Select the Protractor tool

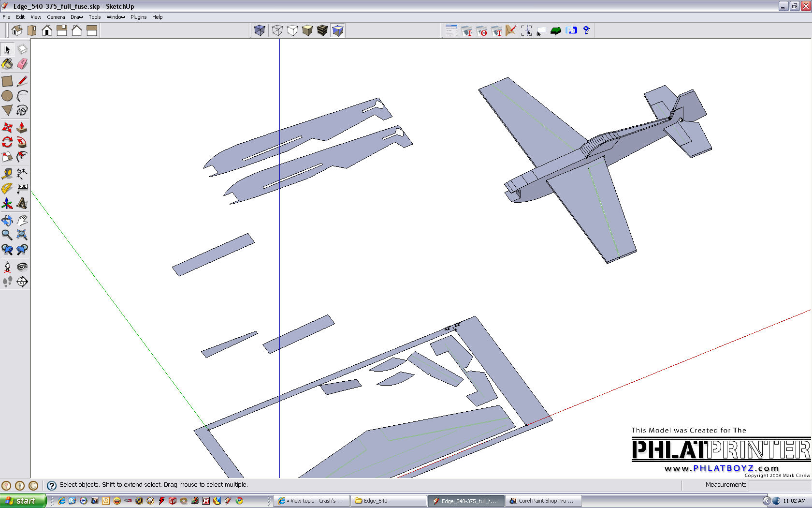pos(7,188)
